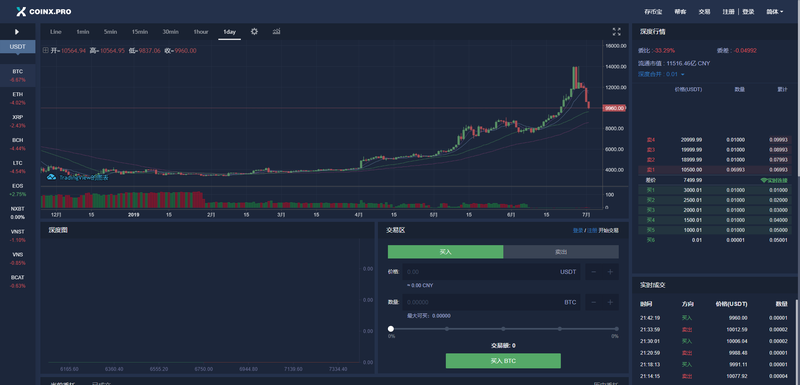Increase BTC quantity with the plus button

tap(610, 302)
